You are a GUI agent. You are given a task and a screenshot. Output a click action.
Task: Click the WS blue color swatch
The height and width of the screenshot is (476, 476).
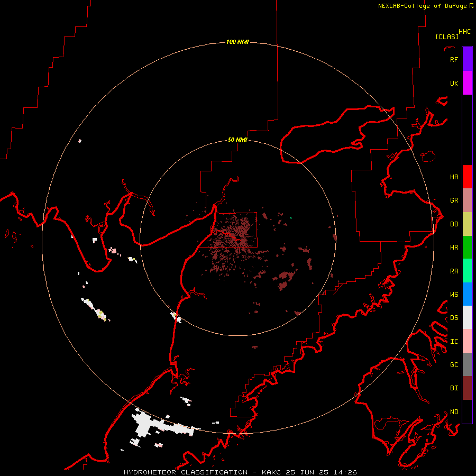point(467,294)
